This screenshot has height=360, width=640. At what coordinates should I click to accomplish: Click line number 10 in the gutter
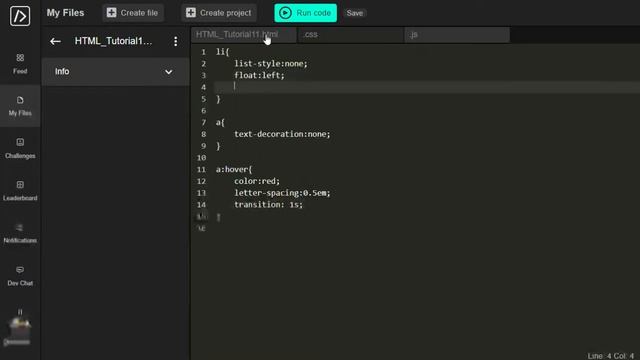point(202,158)
